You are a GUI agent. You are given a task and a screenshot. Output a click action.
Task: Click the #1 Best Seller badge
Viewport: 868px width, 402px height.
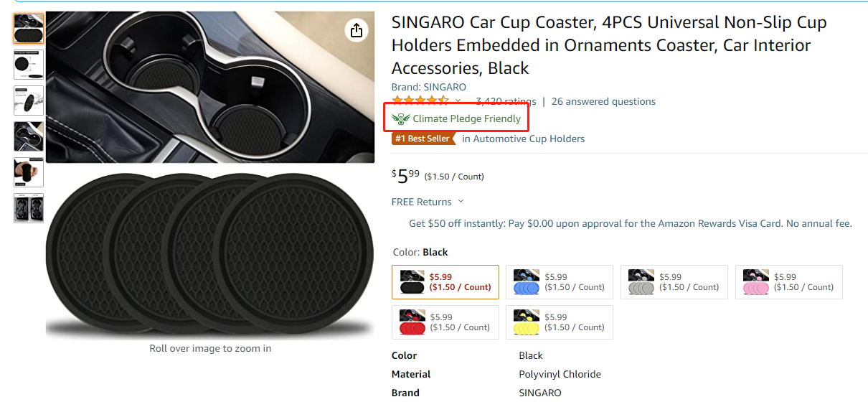423,139
